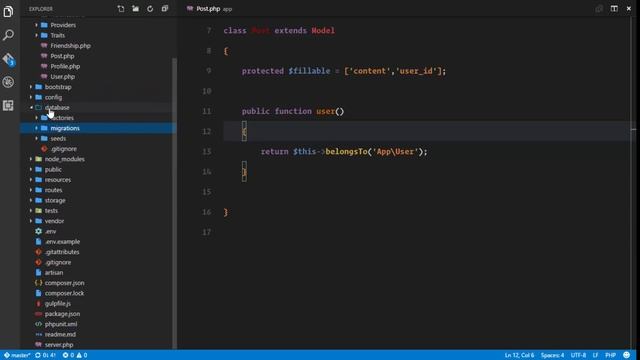Change indentation via Spaces: 4
This screenshot has height=360, width=640.
(x=552, y=355)
